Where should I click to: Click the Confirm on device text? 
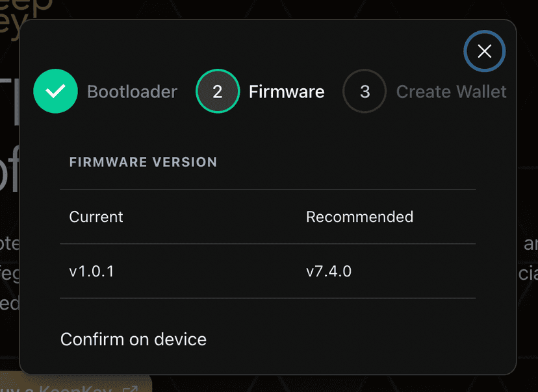pyautogui.click(x=133, y=339)
